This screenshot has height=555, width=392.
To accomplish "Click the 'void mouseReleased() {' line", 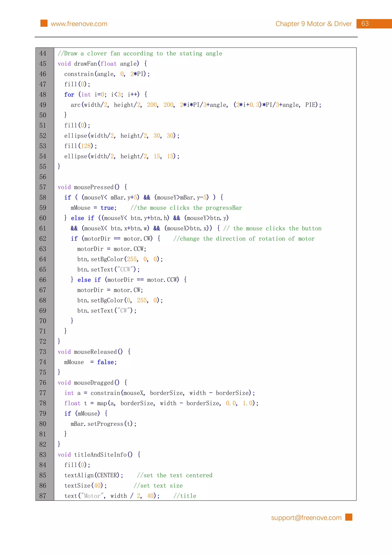I will (x=94, y=352).
